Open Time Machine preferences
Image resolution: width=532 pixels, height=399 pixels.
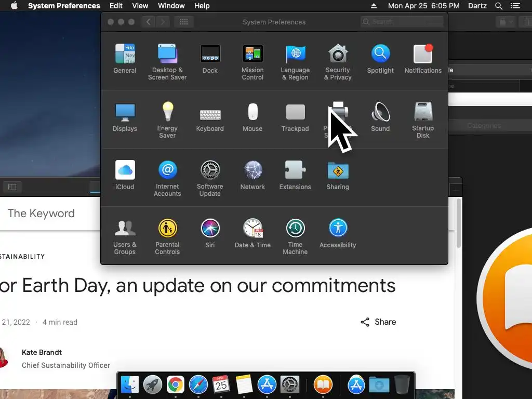pyautogui.click(x=295, y=236)
